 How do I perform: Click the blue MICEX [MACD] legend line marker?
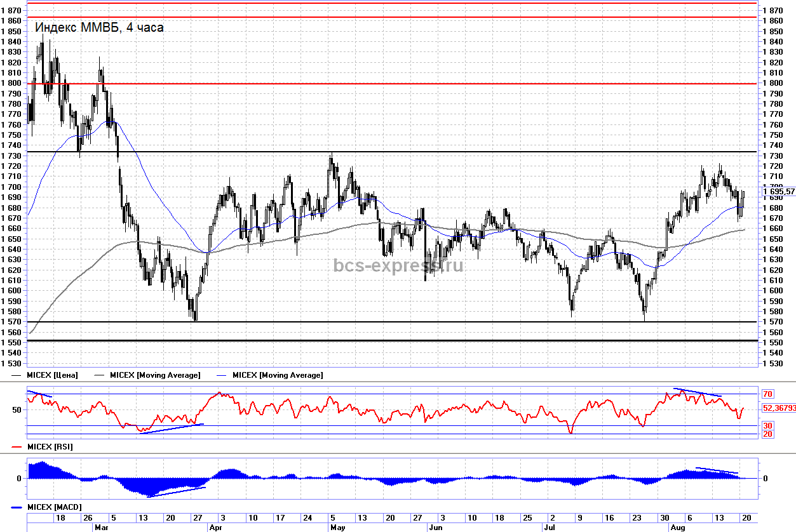tap(18, 507)
